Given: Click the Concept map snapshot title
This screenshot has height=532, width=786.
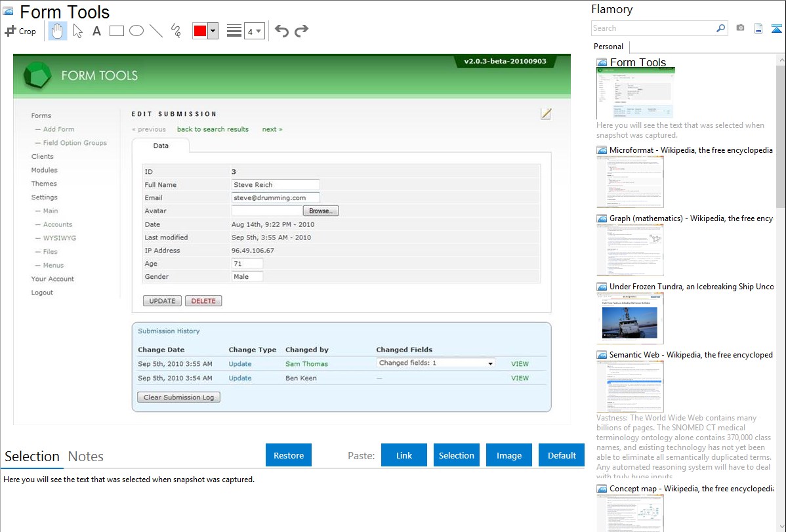Looking at the screenshot, I should (692, 488).
